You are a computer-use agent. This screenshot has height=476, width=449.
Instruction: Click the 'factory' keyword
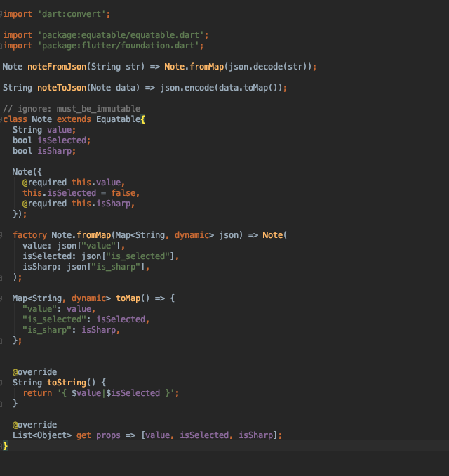(29, 235)
